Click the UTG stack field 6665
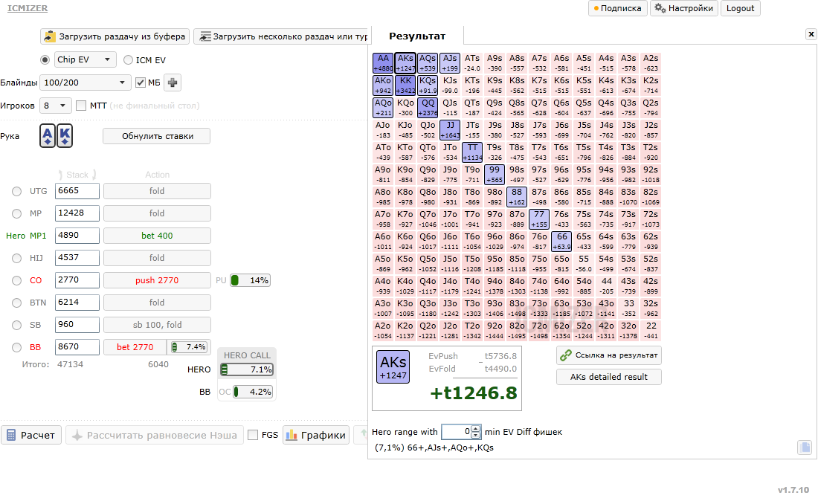The height and width of the screenshot is (504, 818). [x=77, y=191]
